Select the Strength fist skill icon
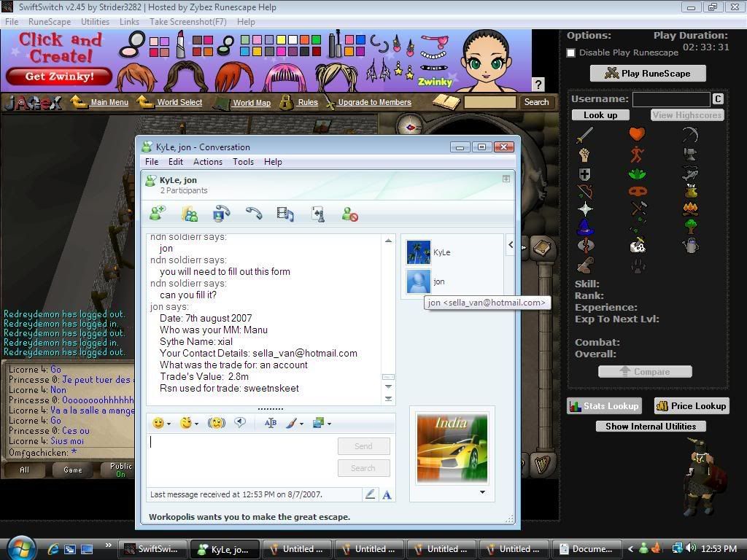The image size is (747, 560). coord(584,155)
